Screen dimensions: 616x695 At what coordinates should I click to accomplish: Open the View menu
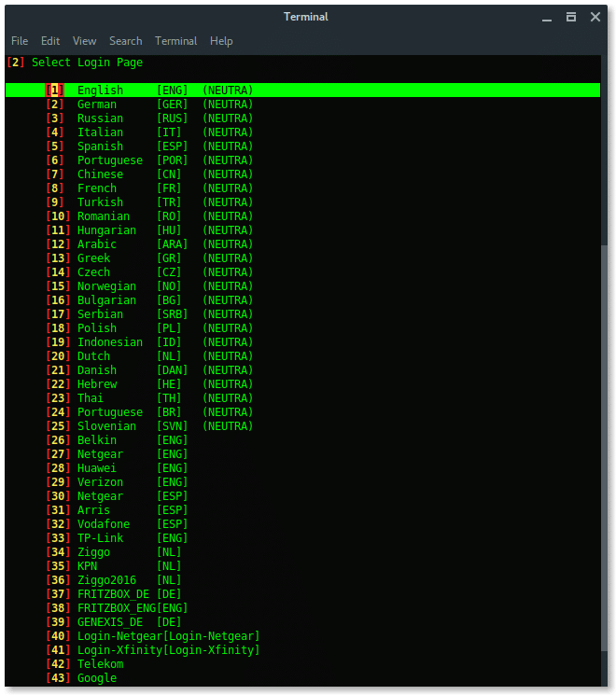pyautogui.click(x=84, y=41)
